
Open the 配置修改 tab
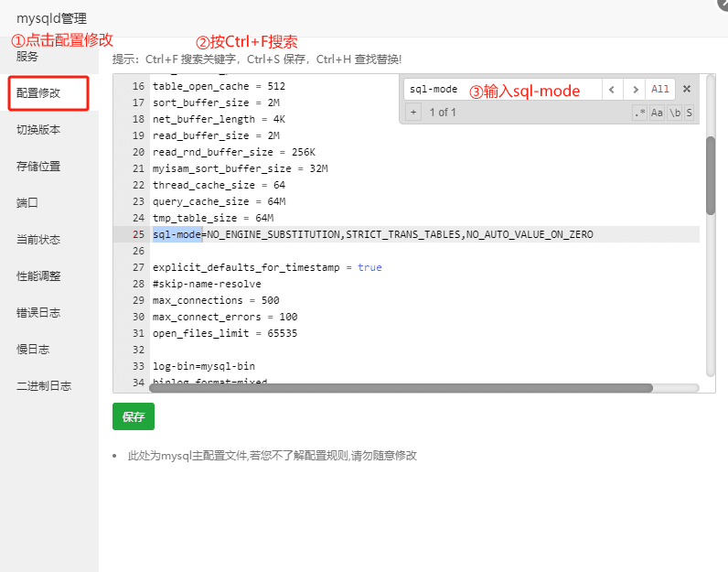pos(48,93)
